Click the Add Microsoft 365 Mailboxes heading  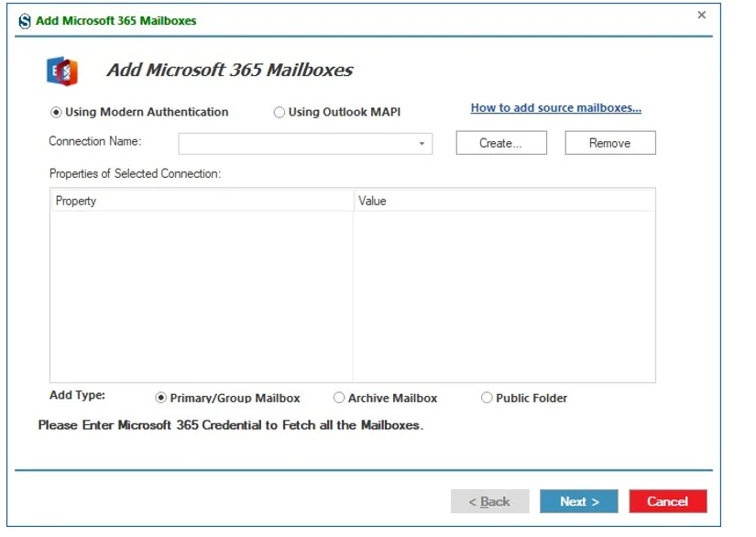coord(230,71)
